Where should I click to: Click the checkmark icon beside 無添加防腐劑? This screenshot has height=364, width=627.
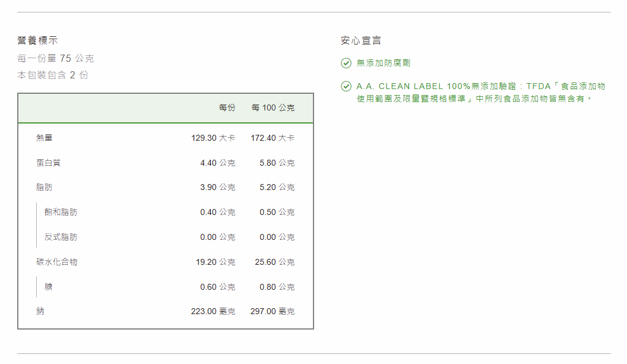point(346,63)
